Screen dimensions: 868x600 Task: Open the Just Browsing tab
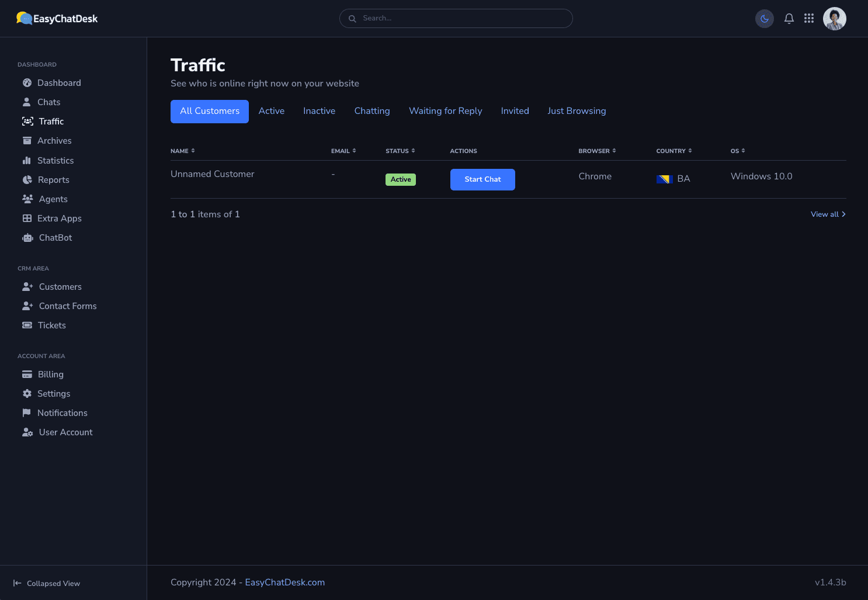point(577,112)
